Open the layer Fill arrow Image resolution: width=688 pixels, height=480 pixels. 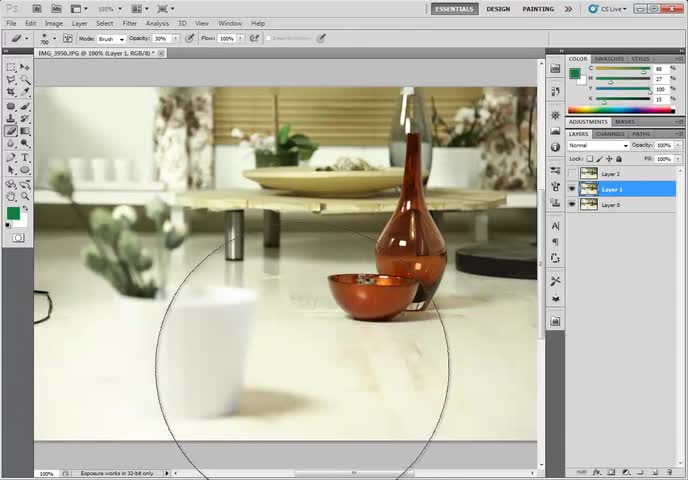[x=678, y=159]
